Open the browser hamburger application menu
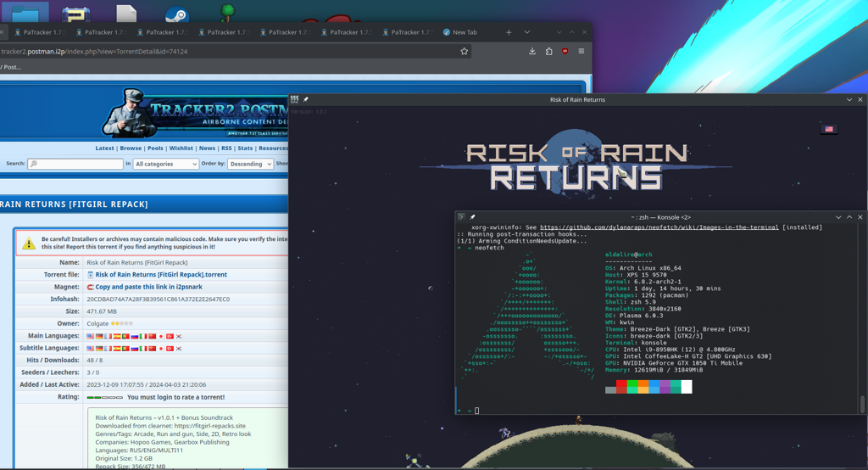This screenshot has width=868, height=470. pos(581,52)
